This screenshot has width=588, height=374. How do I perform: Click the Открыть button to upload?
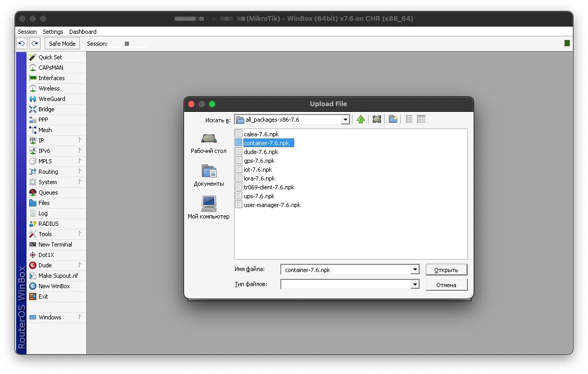[446, 269]
